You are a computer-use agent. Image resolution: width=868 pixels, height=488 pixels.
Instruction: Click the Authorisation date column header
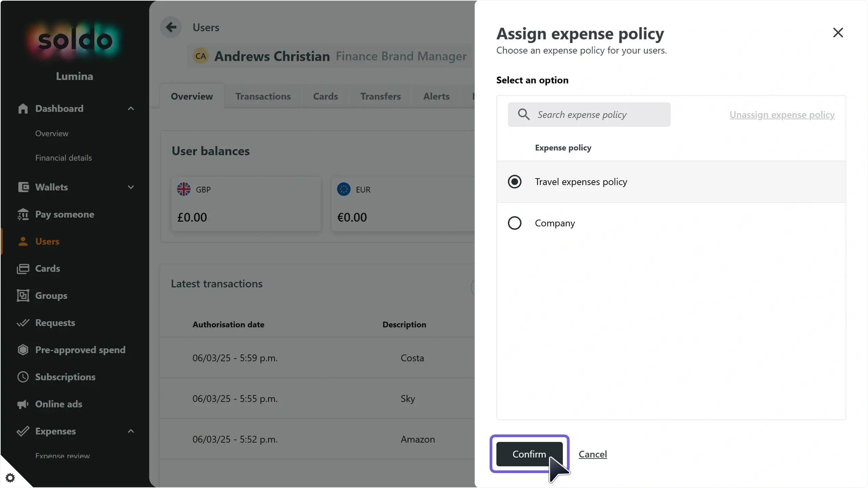pyautogui.click(x=228, y=324)
